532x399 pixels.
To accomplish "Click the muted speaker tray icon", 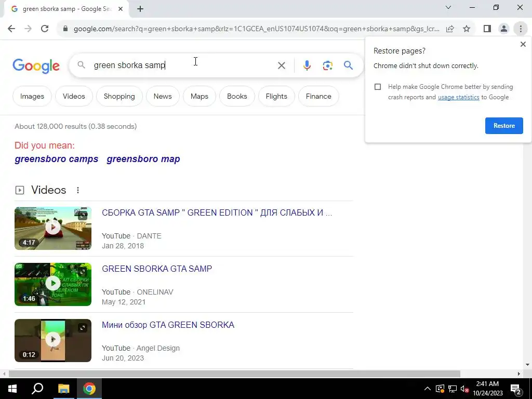I will [x=464, y=389].
